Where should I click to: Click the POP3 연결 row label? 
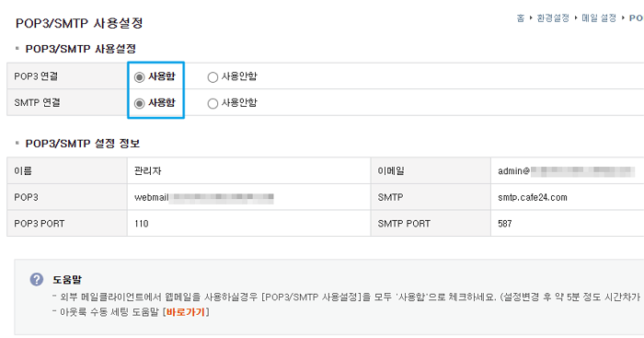[x=36, y=76]
